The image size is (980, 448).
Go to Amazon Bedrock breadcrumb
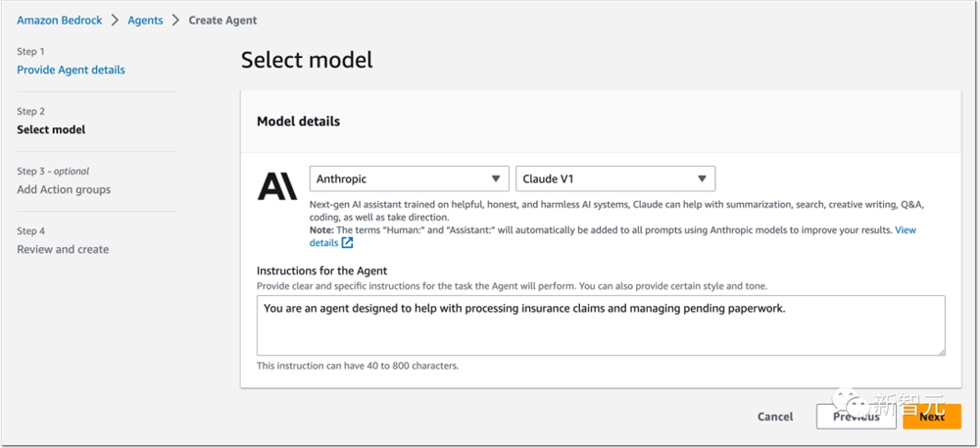[60, 20]
